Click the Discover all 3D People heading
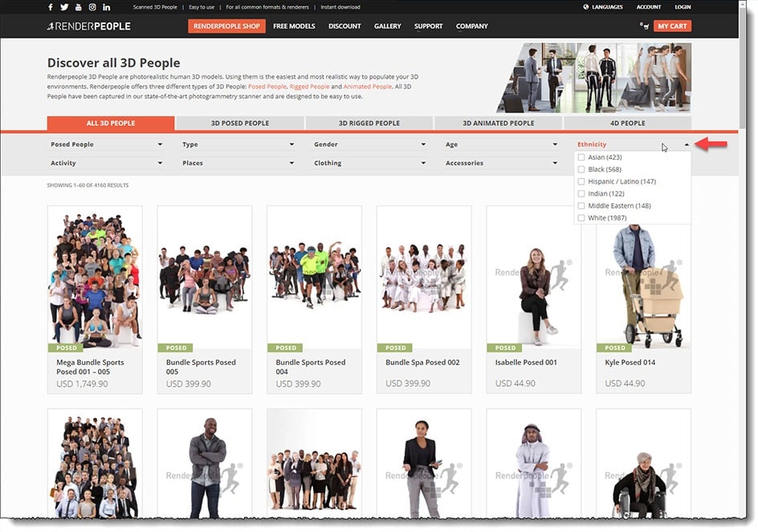This screenshot has height=532, width=758. pyautogui.click(x=113, y=63)
